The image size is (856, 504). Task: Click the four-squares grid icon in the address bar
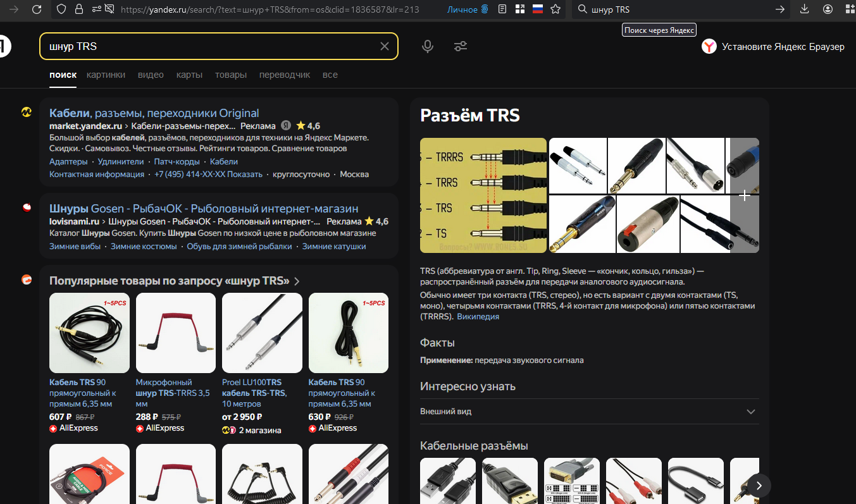(519, 9)
